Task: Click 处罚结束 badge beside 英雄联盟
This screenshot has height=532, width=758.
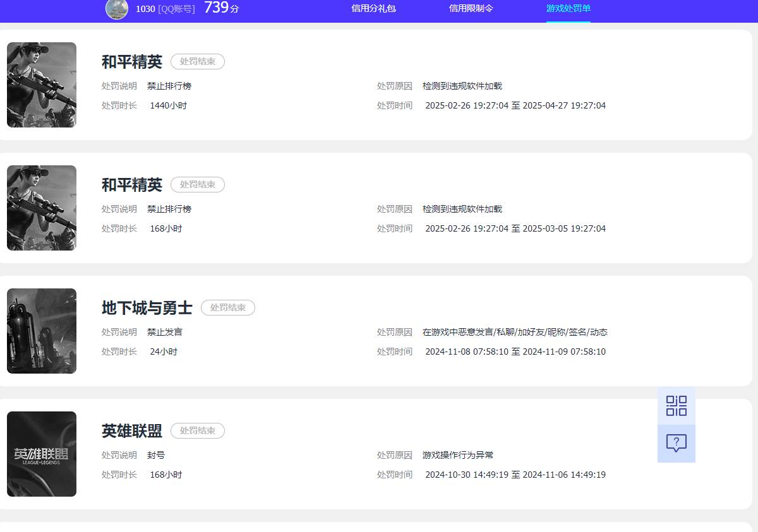Action: pyautogui.click(x=197, y=431)
